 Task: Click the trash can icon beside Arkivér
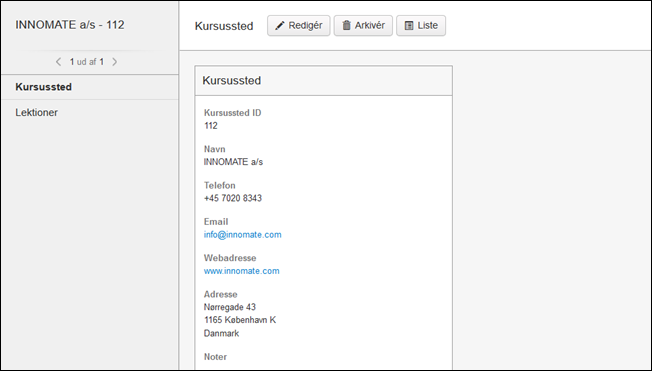pos(346,25)
